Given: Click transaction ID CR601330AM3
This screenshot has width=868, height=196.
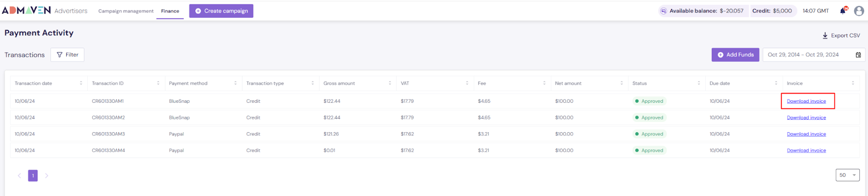Looking at the screenshot, I should click(108, 134).
